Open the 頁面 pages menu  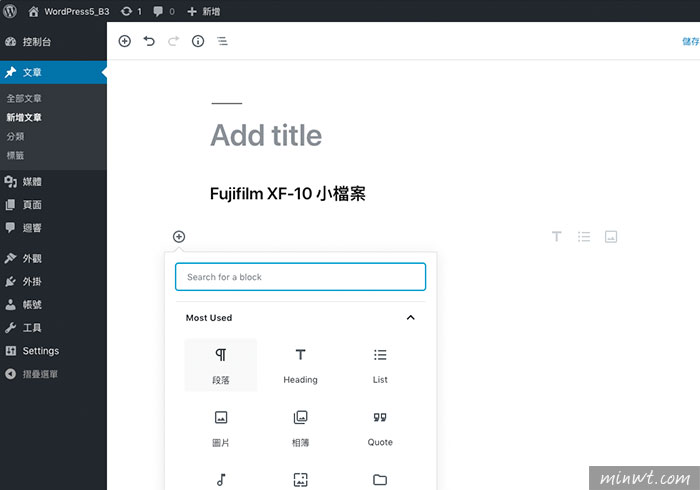[53, 205]
